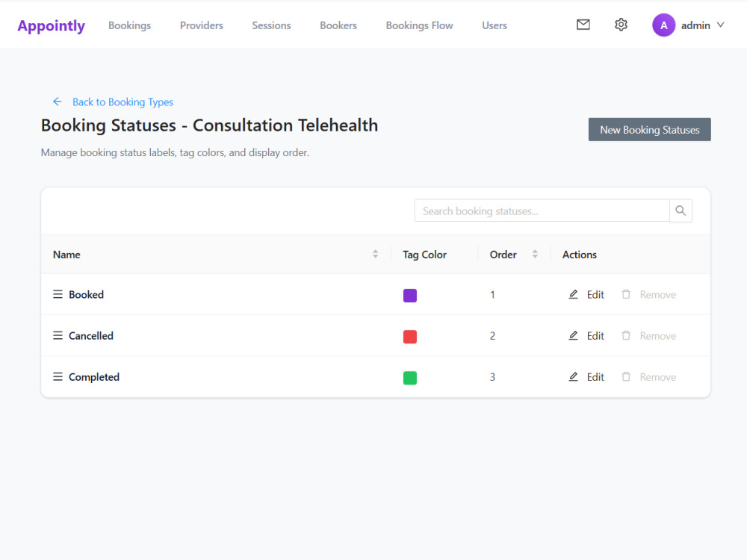Remove the Booked status

(658, 295)
